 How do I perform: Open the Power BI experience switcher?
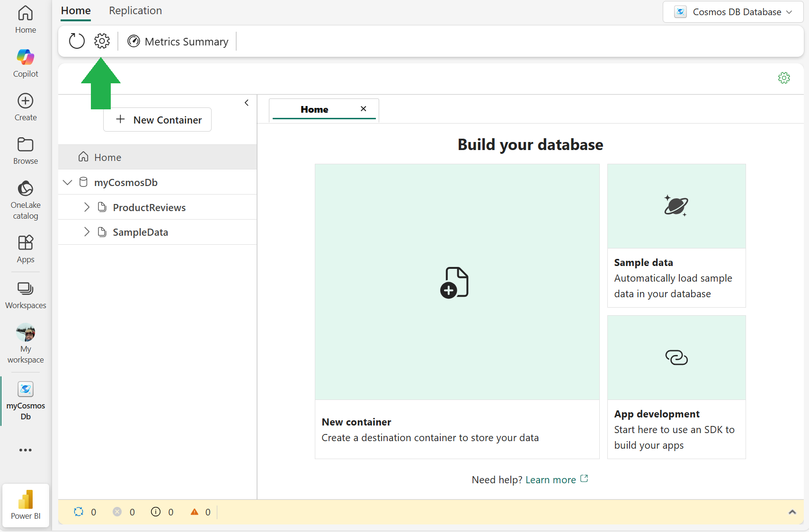[26, 505]
